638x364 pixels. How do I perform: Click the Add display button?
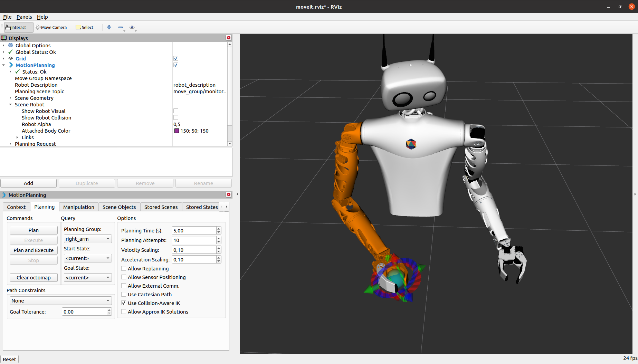click(x=28, y=183)
